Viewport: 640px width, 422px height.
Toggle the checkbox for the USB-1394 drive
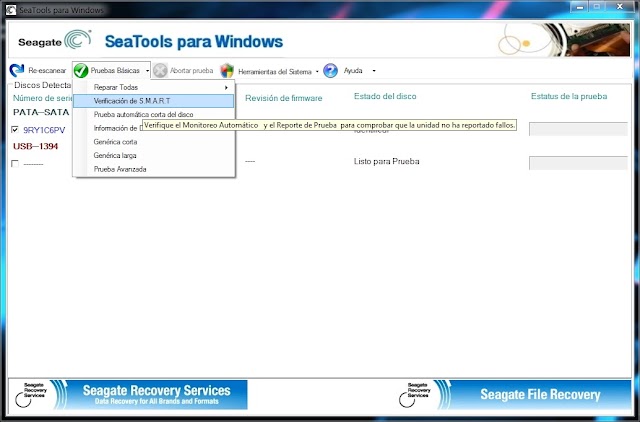(15, 164)
